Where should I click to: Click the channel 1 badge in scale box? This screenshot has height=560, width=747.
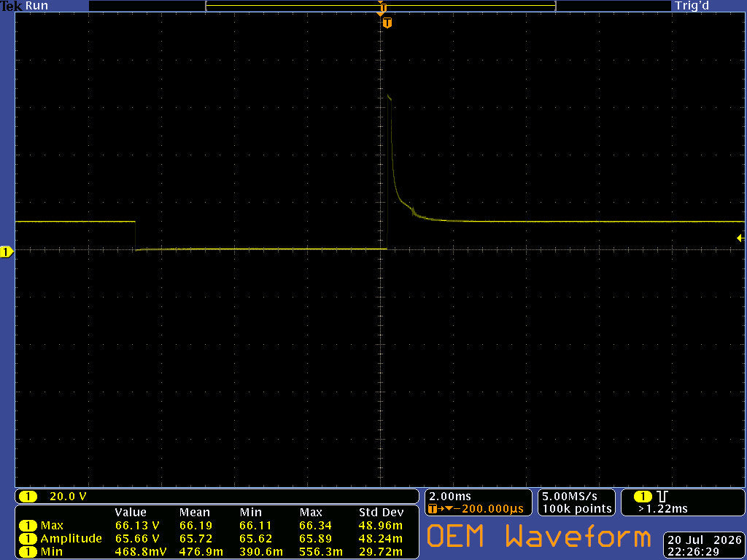point(28,497)
